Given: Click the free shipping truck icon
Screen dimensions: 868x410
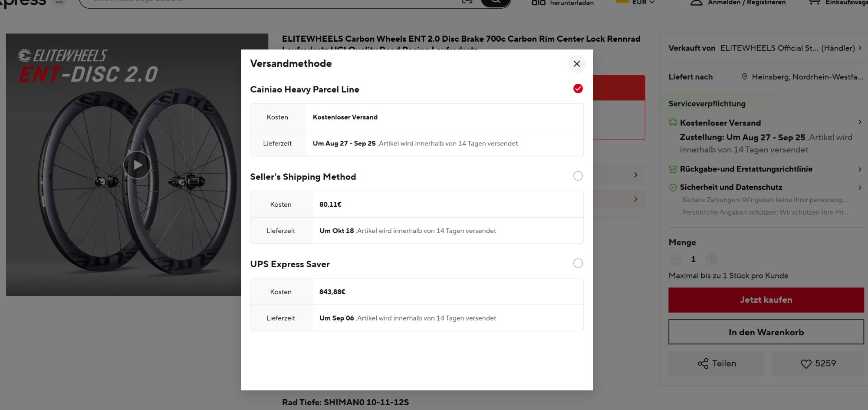Looking at the screenshot, I should pos(673,122).
